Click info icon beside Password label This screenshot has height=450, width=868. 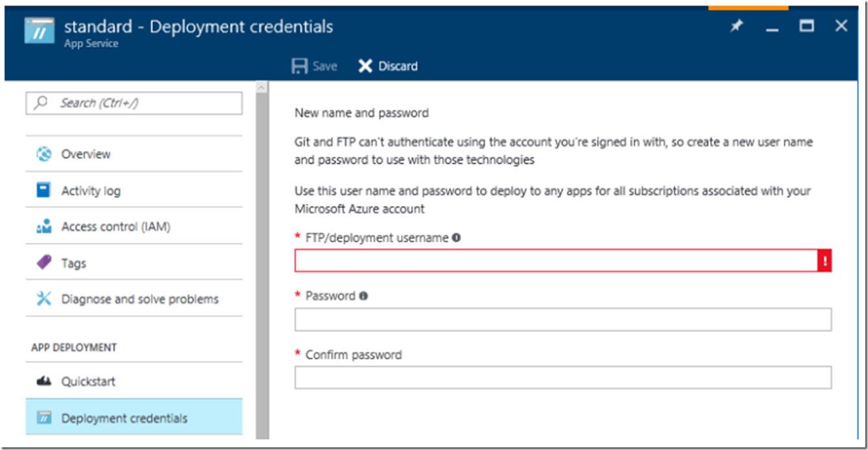click(x=363, y=296)
